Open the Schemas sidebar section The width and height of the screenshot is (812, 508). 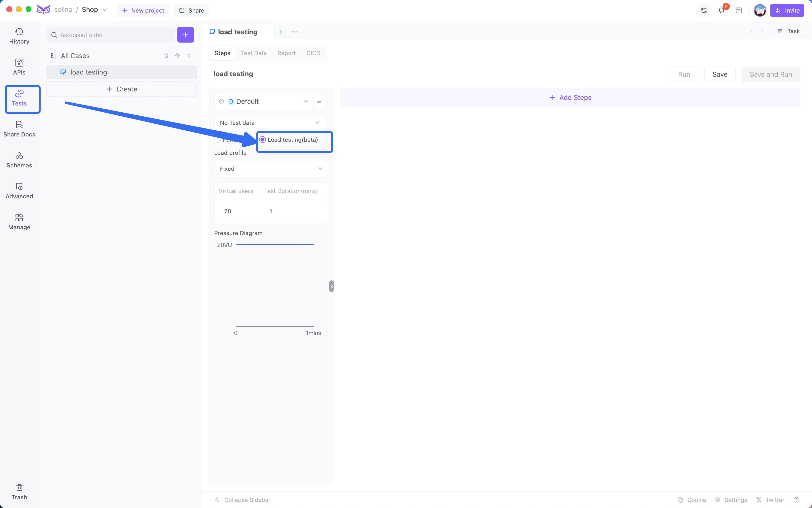point(19,160)
